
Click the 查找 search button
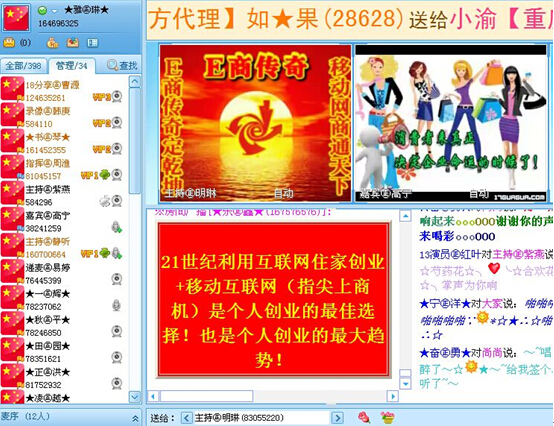122,65
